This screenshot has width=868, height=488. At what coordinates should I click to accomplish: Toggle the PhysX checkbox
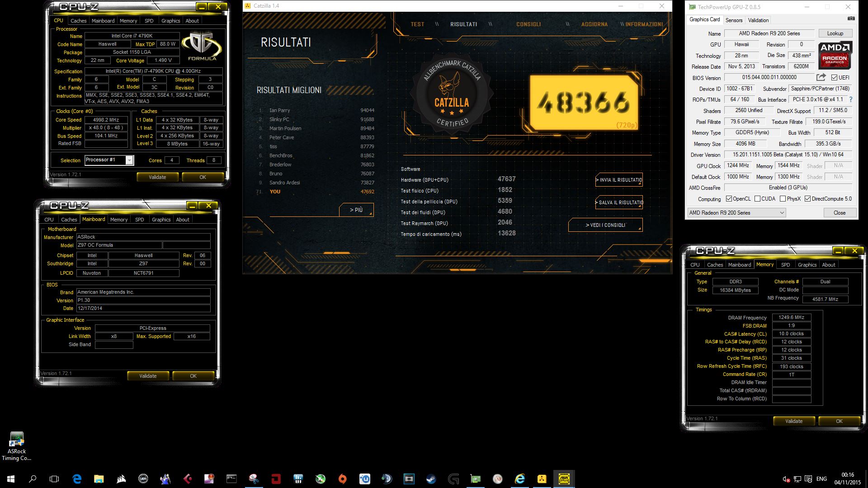click(x=783, y=199)
